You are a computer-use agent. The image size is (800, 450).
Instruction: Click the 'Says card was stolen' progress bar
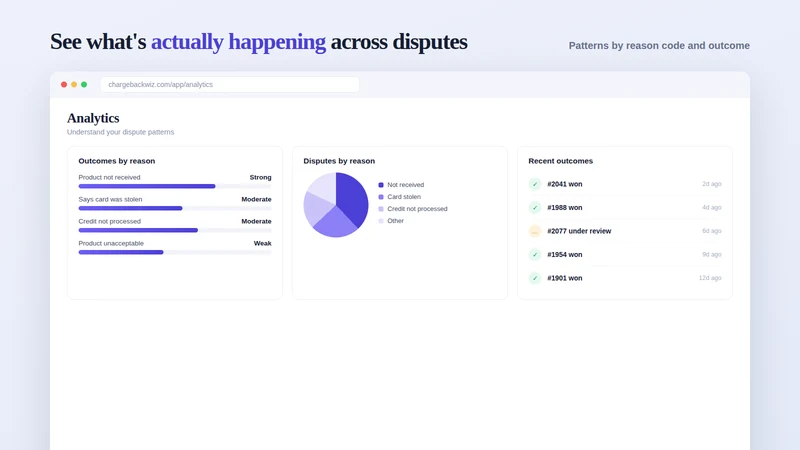pyautogui.click(x=175, y=208)
